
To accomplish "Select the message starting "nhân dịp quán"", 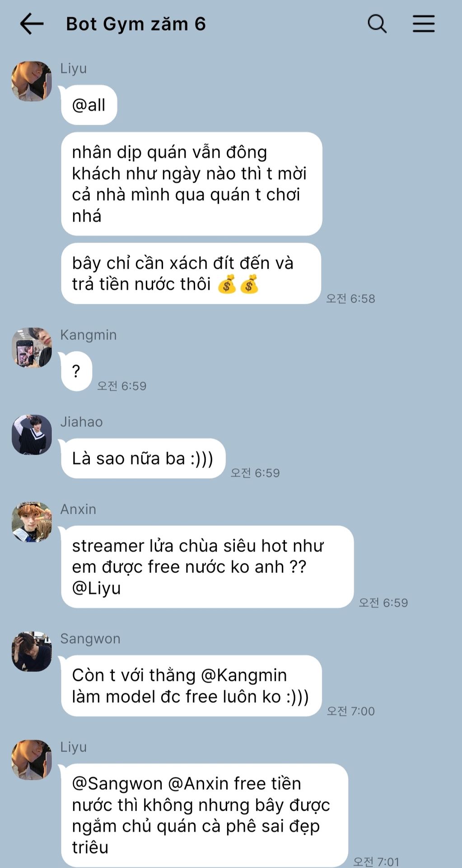I will [191, 184].
